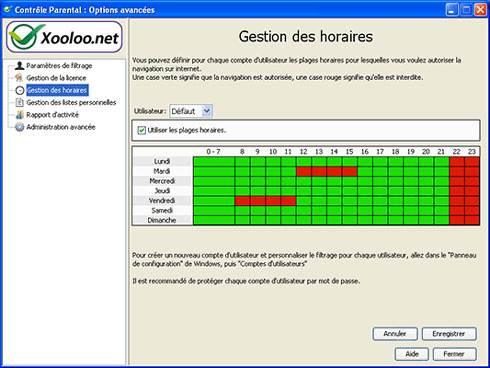Toggle Mardi 12h red slot
490x368 pixels.
click(304, 172)
